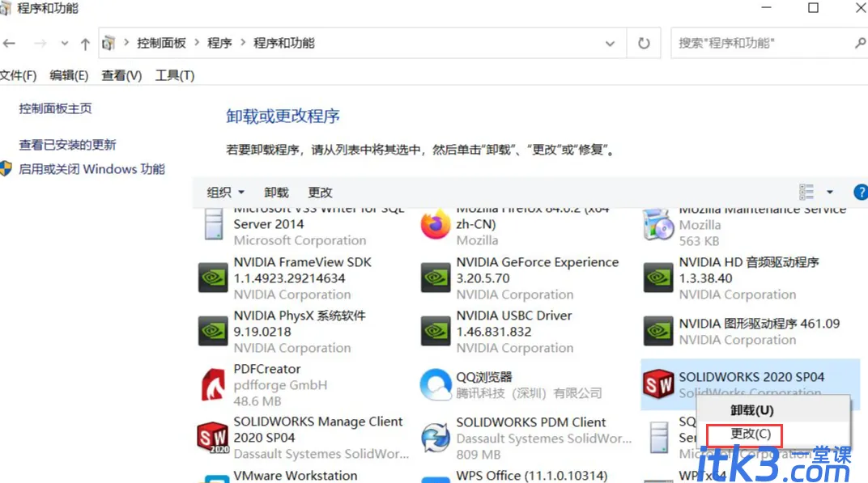This screenshot has height=483, width=868.
Task: Click the control panel icon in the address bar
Action: pos(108,43)
